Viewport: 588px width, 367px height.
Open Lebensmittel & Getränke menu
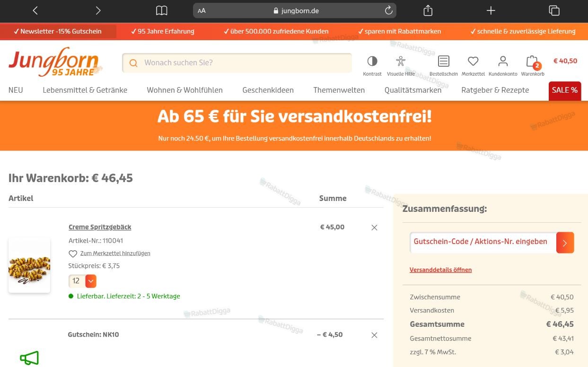[x=85, y=90]
